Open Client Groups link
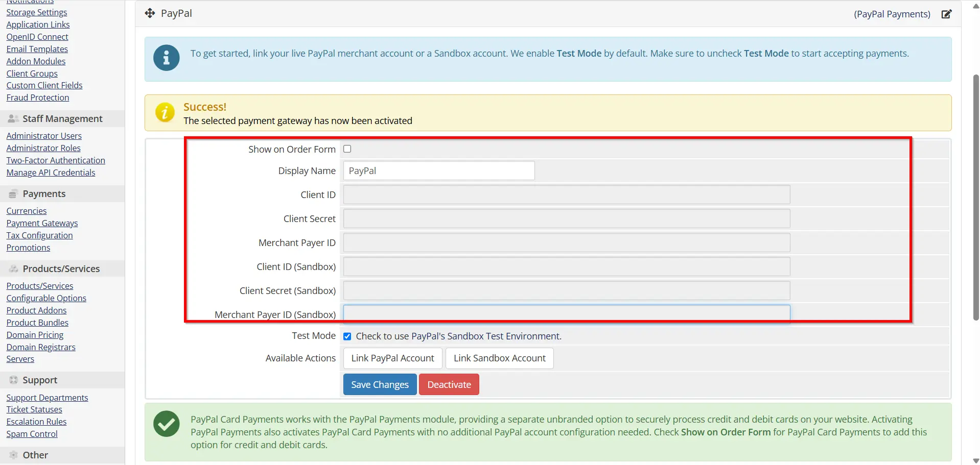Image resolution: width=980 pixels, height=465 pixels. pyautogui.click(x=32, y=74)
